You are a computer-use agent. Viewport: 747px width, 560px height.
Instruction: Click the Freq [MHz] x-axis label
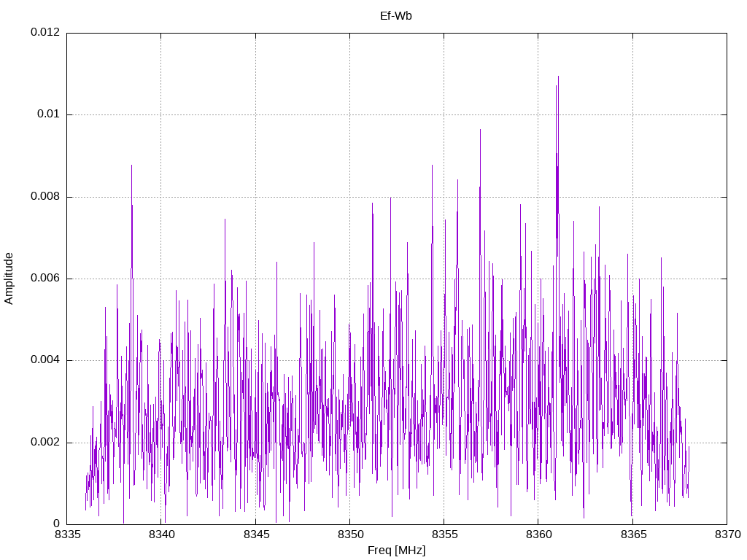[396, 550]
